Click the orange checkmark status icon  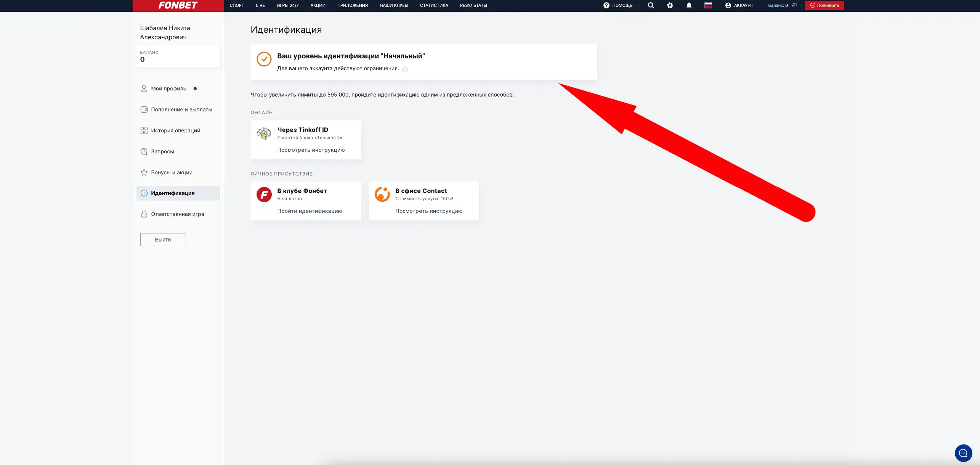(264, 59)
